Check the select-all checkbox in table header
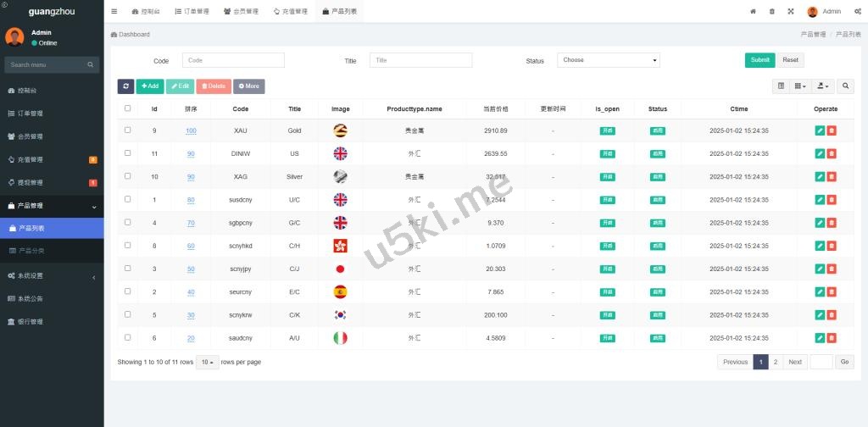Image resolution: width=868 pixels, height=427 pixels. coord(128,108)
